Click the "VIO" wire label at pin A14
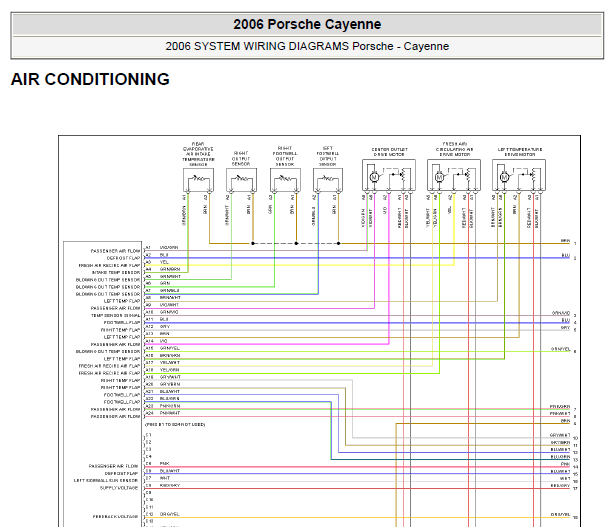The image size is (616, 527). tap(163, 341)
